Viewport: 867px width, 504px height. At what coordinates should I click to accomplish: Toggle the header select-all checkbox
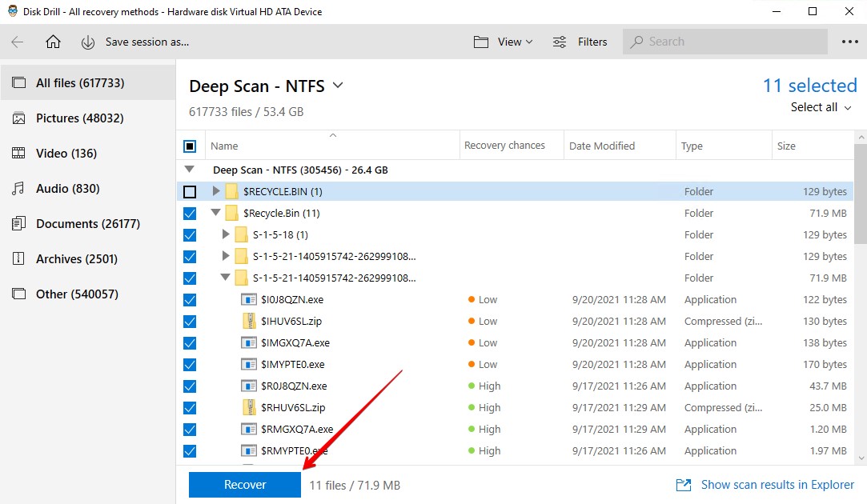coord(190,146)
